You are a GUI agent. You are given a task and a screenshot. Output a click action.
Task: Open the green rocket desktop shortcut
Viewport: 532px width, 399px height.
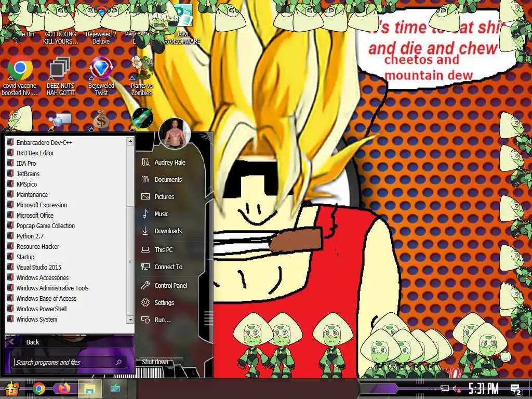coord(142,119)
